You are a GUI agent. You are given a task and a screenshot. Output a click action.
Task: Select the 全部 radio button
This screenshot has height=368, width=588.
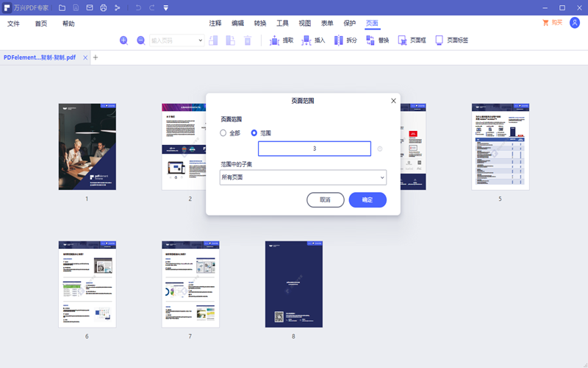click(x=223, y=133)
